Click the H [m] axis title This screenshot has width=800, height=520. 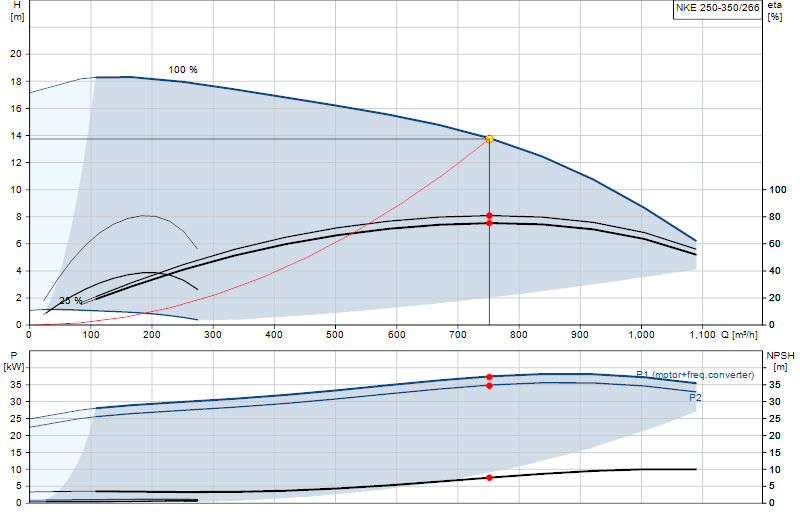click(x=17, y=11)
